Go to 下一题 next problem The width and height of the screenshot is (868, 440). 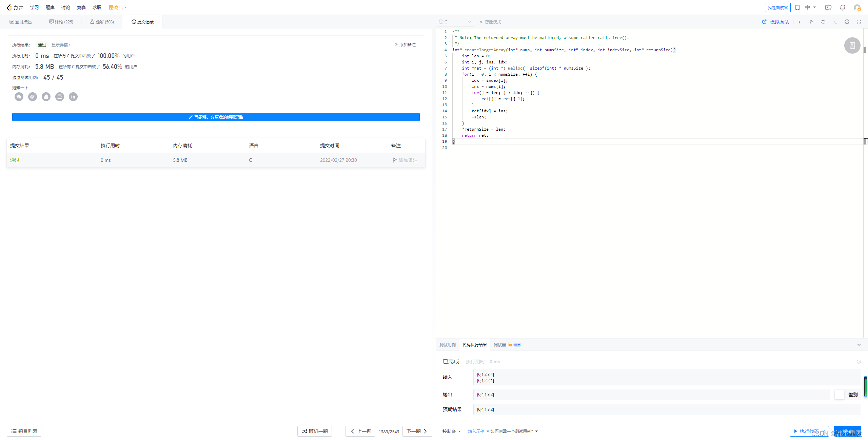(x=417, y=431)
